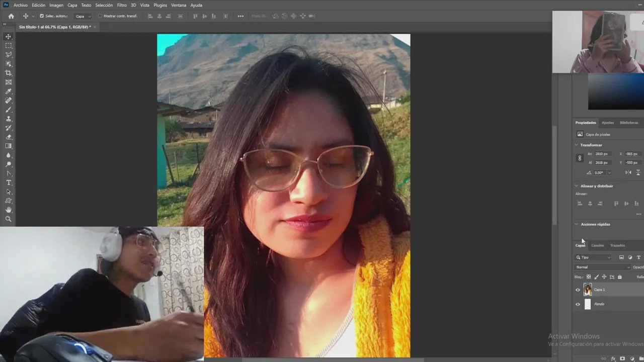This screenshot has height=362, width=644.
Task: Toggle lock image pixels brush icon
Action: tap(597, 277)
